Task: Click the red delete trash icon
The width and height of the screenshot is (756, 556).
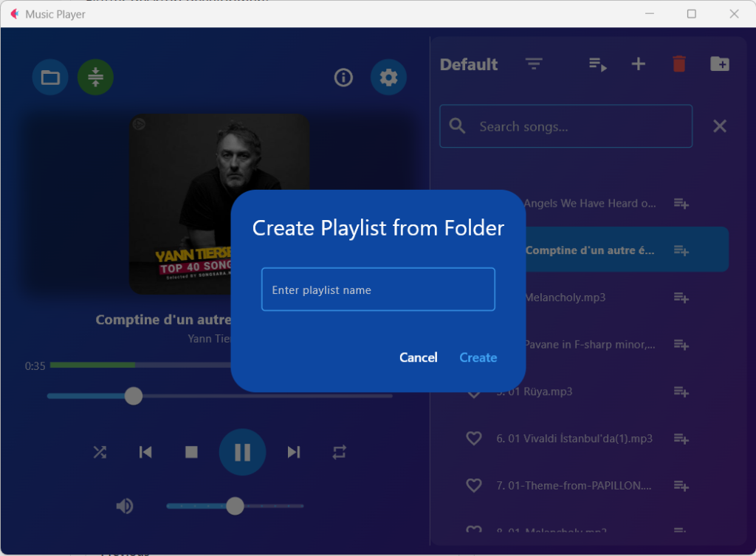Action: click(679, 64)
